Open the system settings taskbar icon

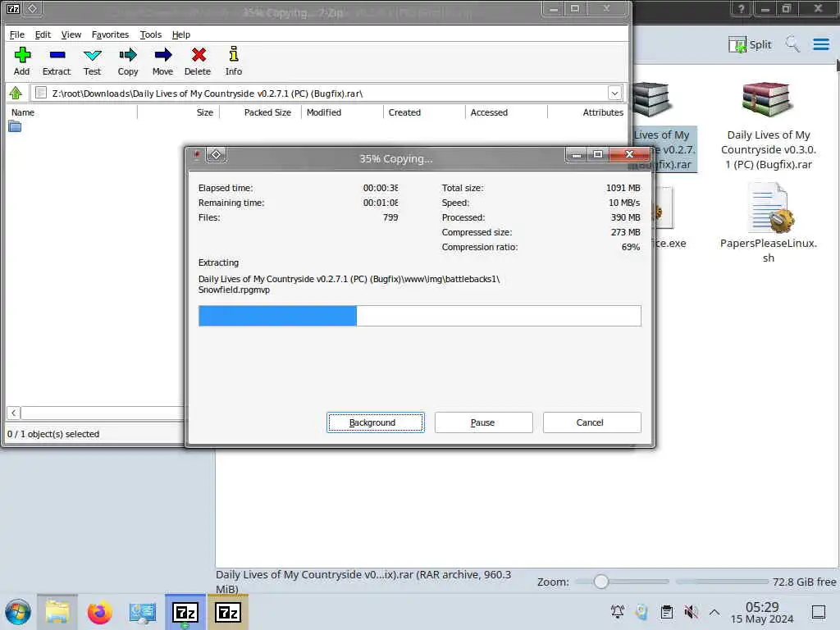point(142,612)
